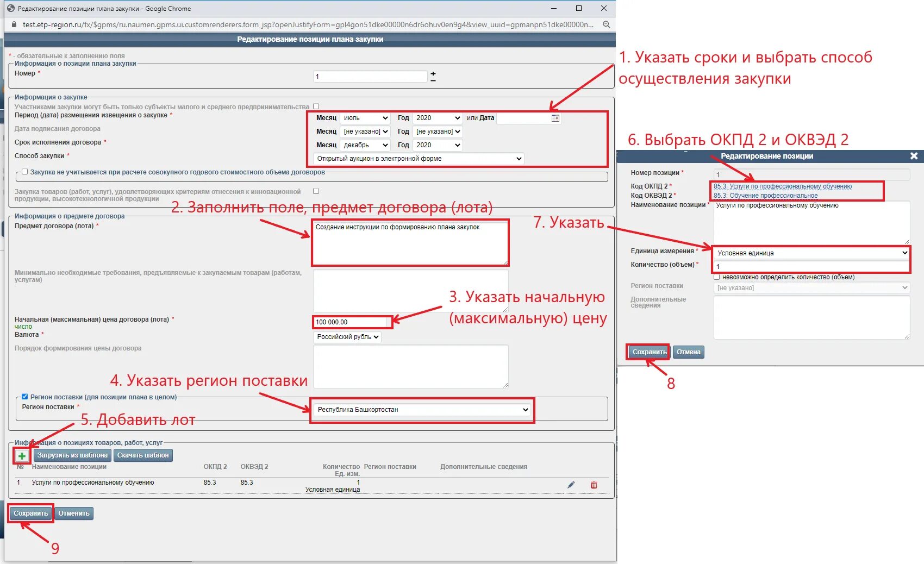Image resolution: width=924 pixels, height=564 pixels.
Task: Open contract execution year dropdown
Action: point(438,145)
